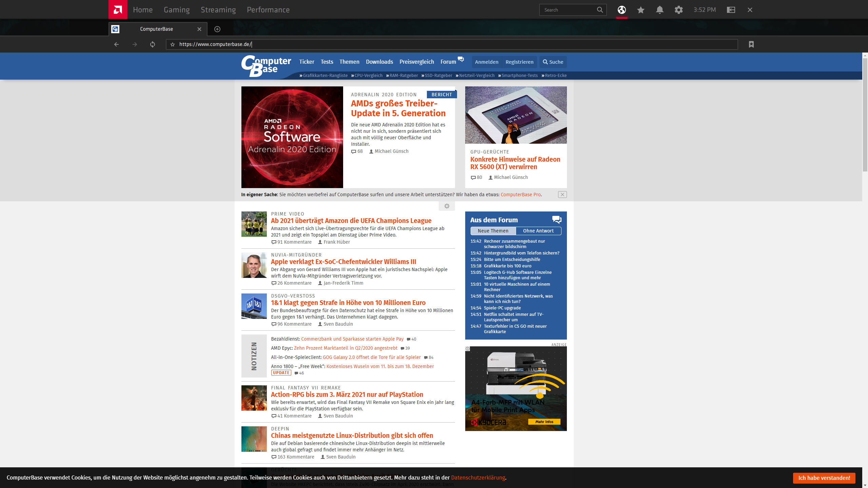Open Radeon Software settings gear
The height and width of the screenshot is (488, 868).
pos(678,10)
